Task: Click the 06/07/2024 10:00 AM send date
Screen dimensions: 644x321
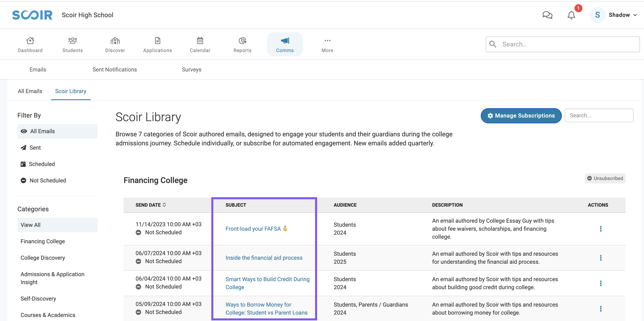Action: [x=168, y=253]
